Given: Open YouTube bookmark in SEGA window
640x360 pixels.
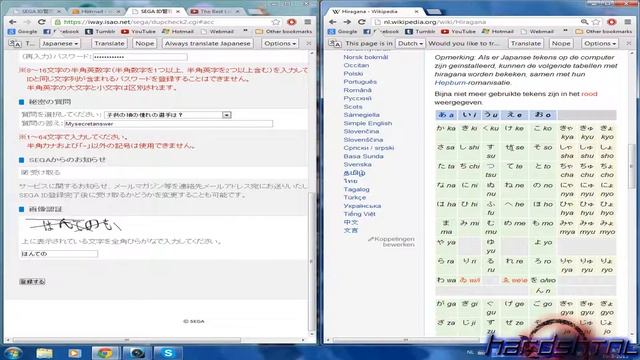Looking at the screenshot, I should 138,31.
